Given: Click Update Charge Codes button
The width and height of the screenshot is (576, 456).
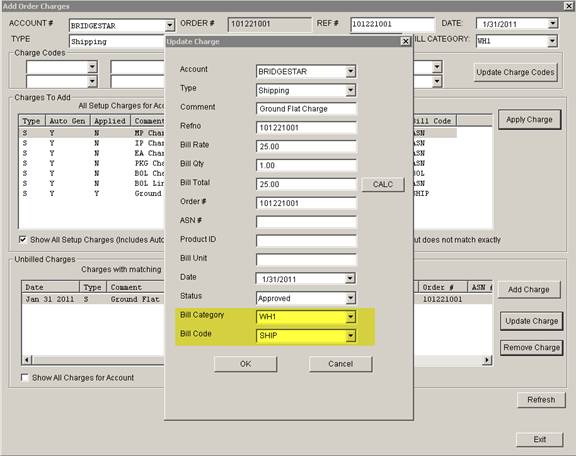Looking at the screenshot, I should pyautogui.click(x=515, y=72).
